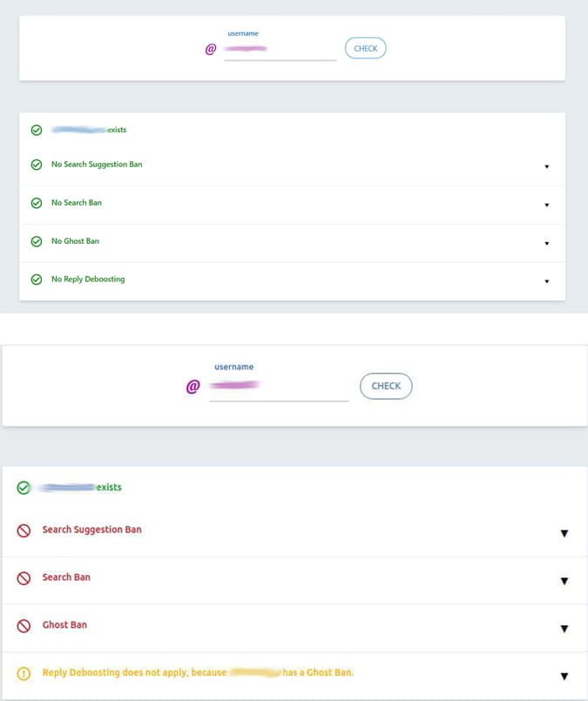This screenshot has height=701, width=588.
Task: Click the yellow warning icon on Reply Deboosting row
Action: [x=23, y=672]
